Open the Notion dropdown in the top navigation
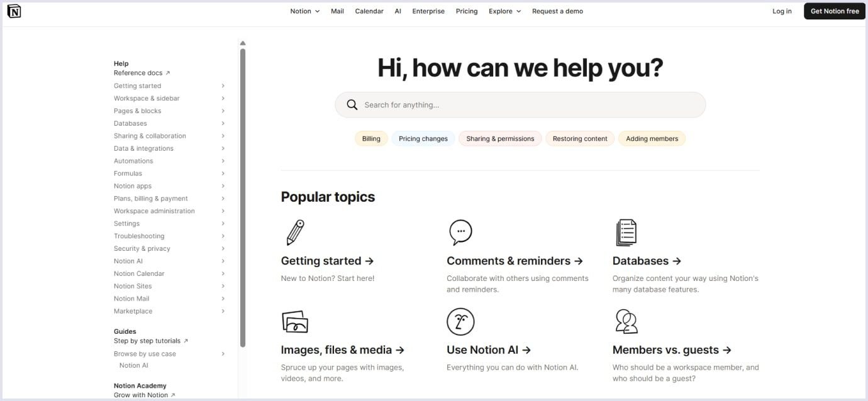Viewport: 868px width, 401px height. point(304,11)
